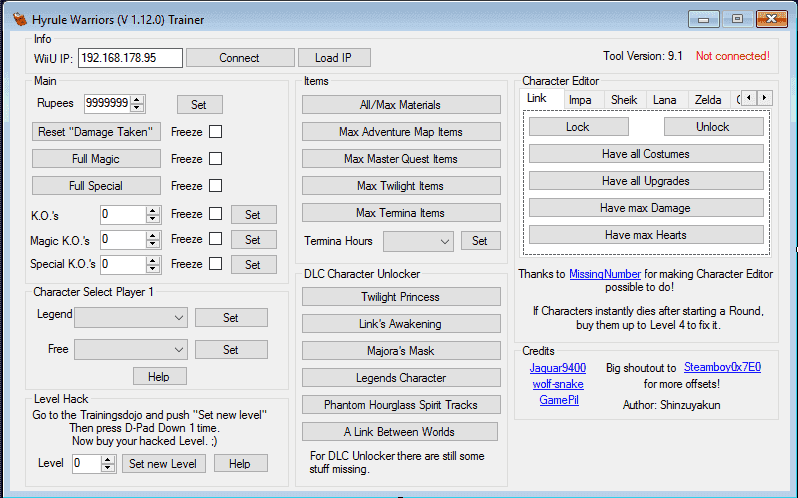Click Unlock in Character Editor

coord(714,127)
